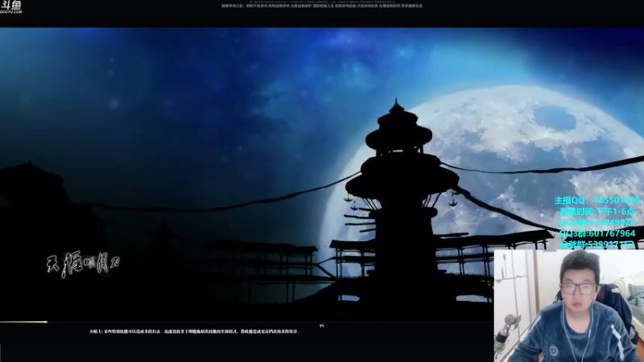Click the streamer webcam overlay

pyautogui.click(x=569, y=306)
